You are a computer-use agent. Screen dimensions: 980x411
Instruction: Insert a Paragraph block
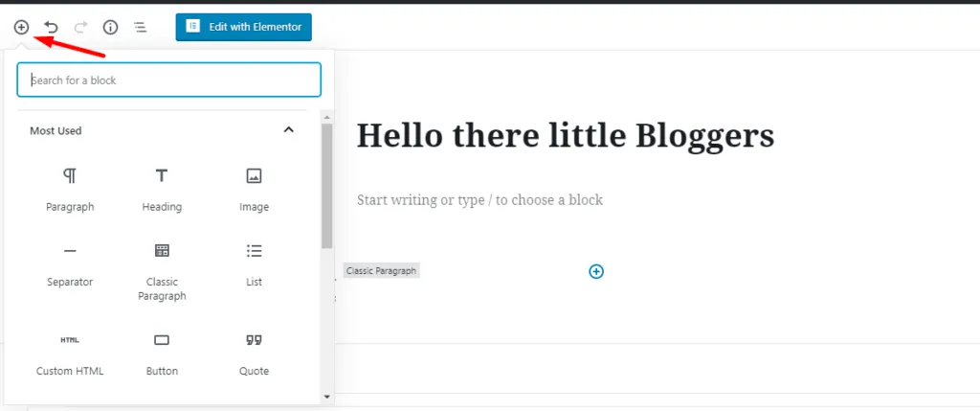70,188
